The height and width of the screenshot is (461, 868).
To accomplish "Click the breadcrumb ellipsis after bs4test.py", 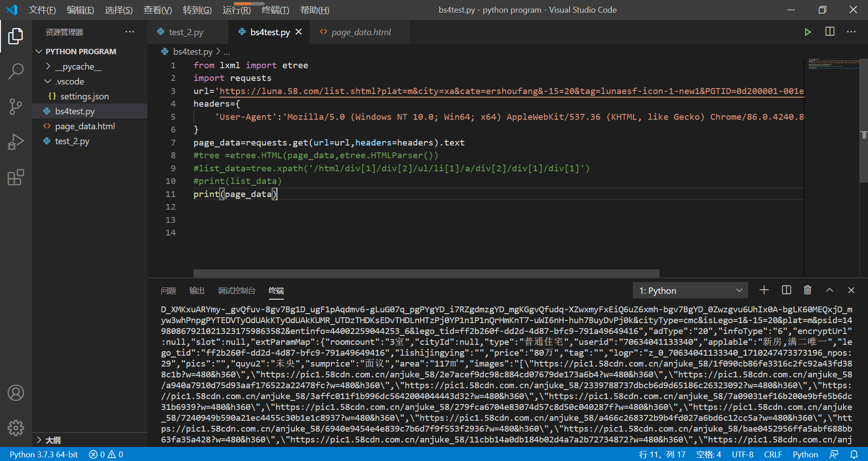I will click(x=226, y=52).
